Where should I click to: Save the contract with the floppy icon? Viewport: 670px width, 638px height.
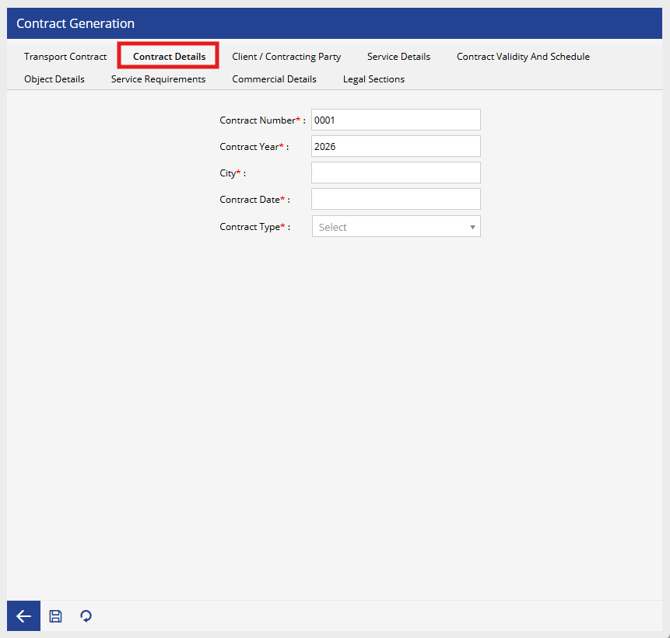click(56, 616)
